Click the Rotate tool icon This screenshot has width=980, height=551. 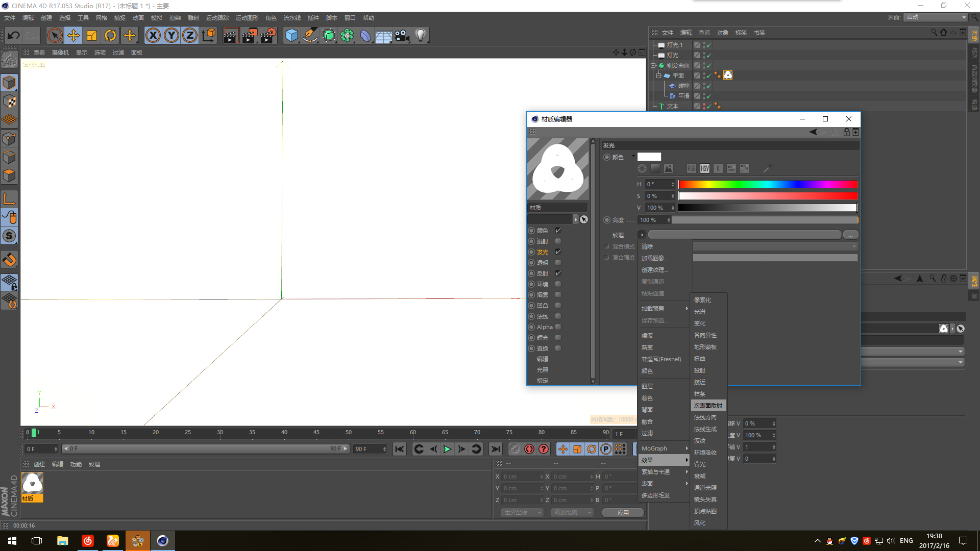pos(110,35)
